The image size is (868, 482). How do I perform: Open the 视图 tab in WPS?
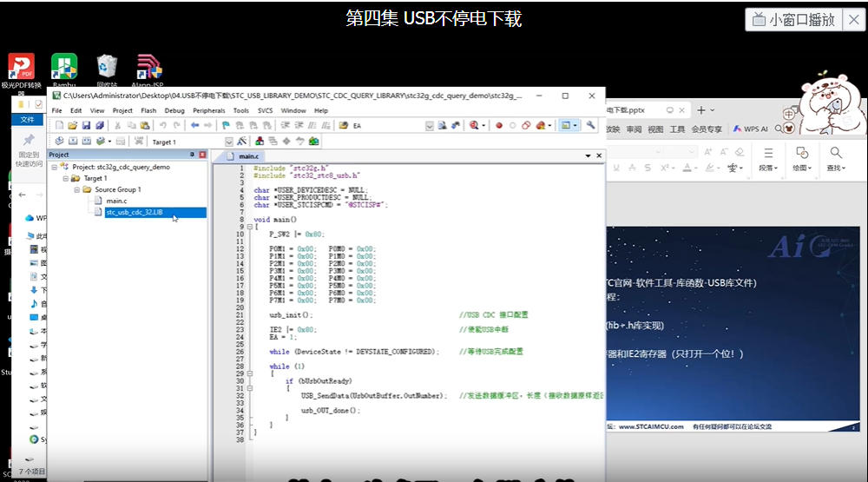655,129
